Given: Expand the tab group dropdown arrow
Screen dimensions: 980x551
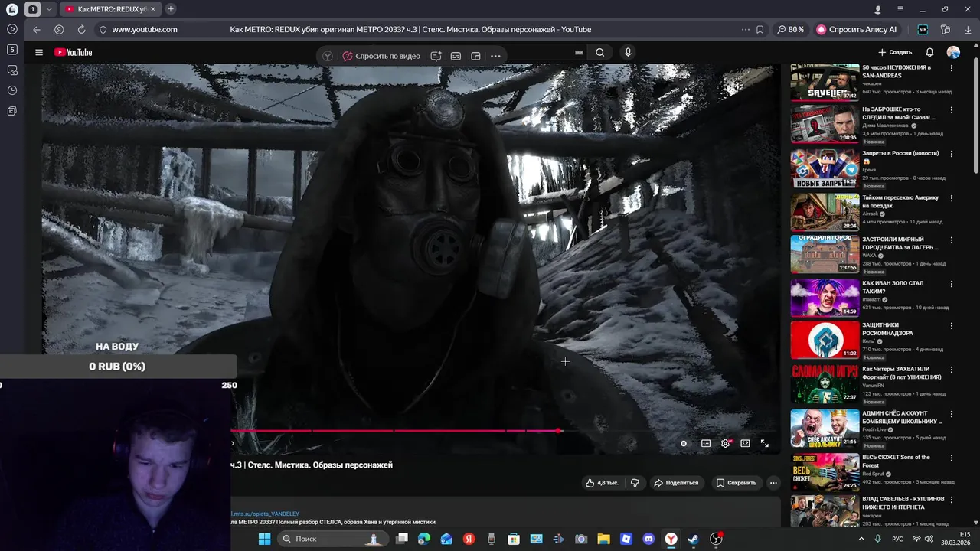Looking at the screenshot, I should 50,9.
